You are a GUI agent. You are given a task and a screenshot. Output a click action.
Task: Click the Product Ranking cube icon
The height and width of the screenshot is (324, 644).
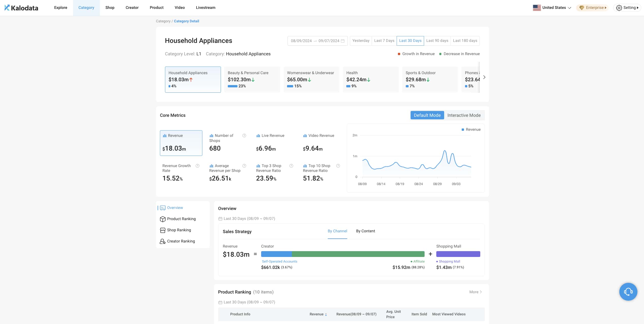(x=162, y=219)
